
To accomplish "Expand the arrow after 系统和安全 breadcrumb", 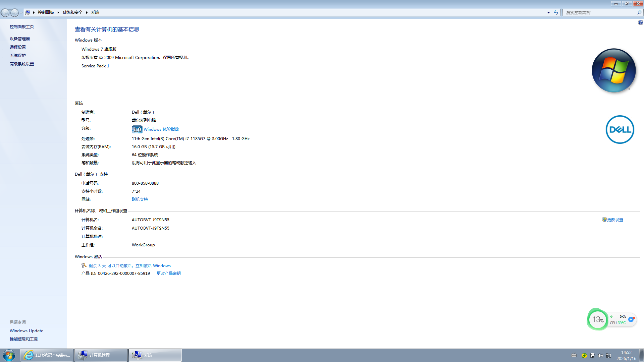I will (87, 12).
